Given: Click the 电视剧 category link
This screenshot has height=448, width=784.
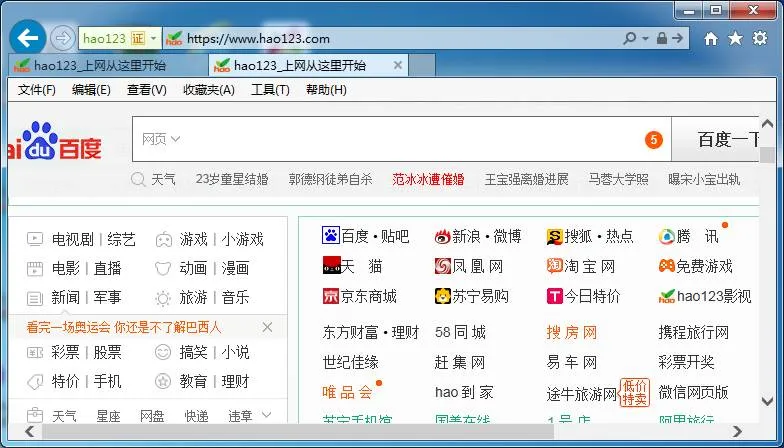Looking at the screenshot, I should (72, 240).
